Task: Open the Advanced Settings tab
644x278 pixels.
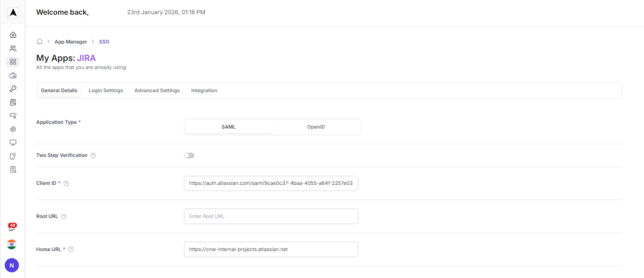Action: [x=157, y=90]
